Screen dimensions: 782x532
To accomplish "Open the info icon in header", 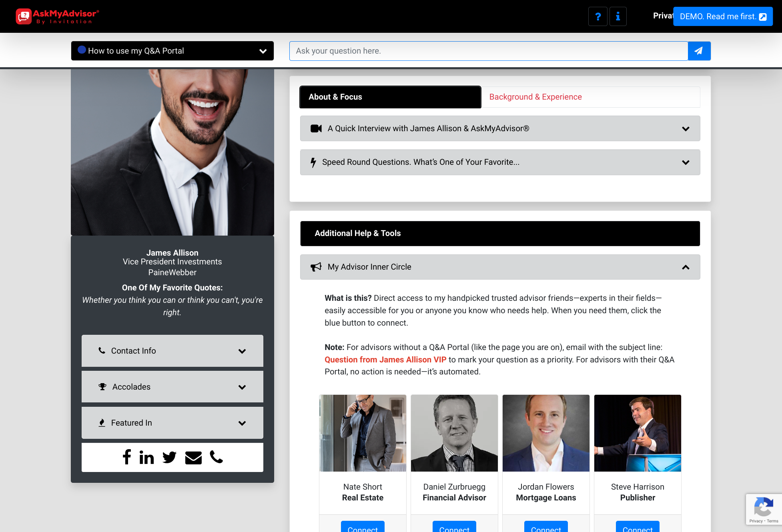I will [618, 16].
